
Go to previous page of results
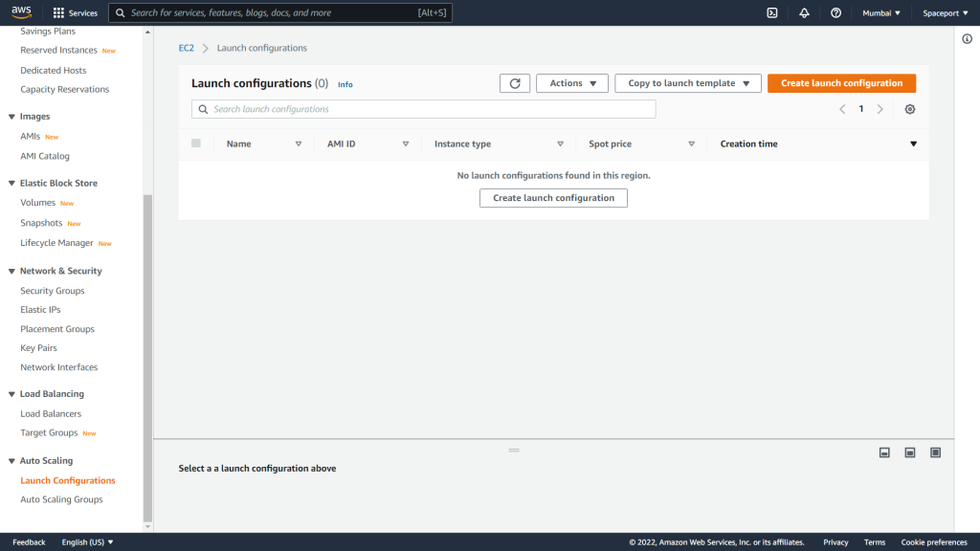coord(842,109)
